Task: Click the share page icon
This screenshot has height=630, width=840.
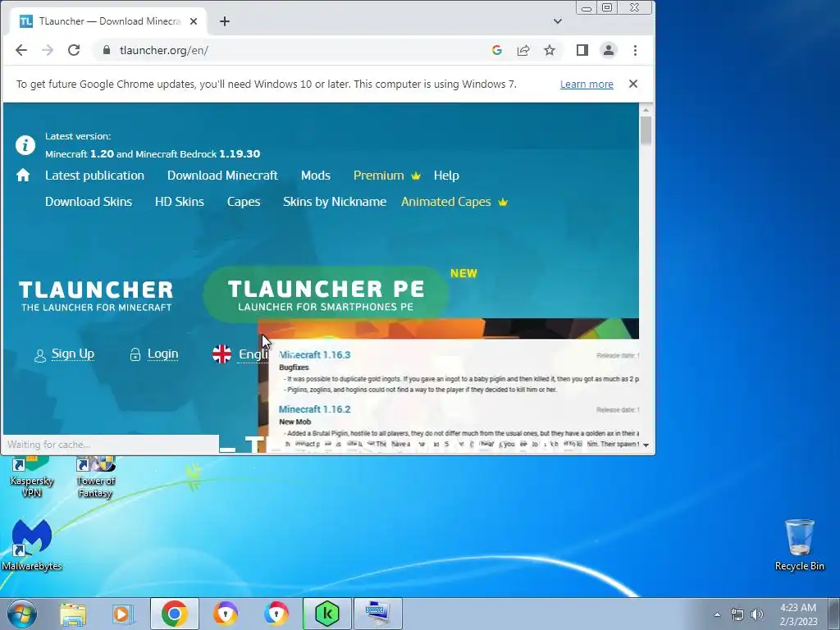Action: pyautogui.click(x=523, y=50)
